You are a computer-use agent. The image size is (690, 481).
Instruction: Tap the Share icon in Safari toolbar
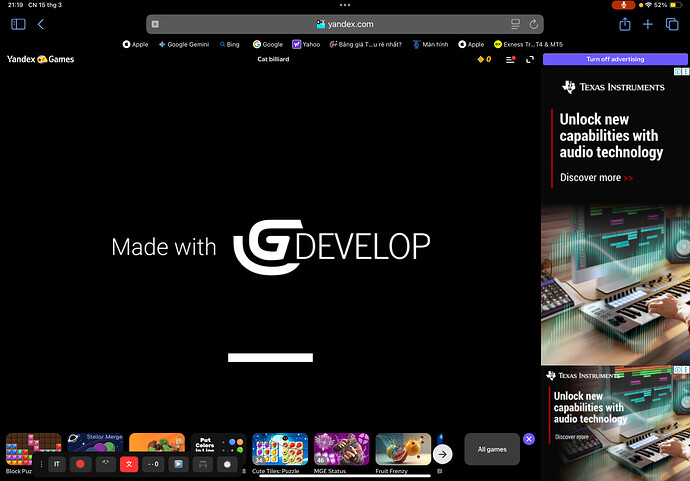pos(625,24)
